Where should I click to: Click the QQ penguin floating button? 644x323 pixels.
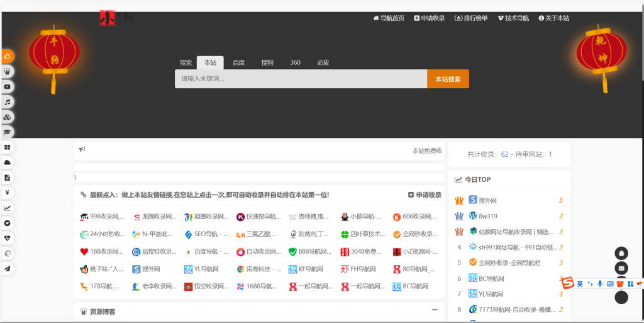[621, 253]
